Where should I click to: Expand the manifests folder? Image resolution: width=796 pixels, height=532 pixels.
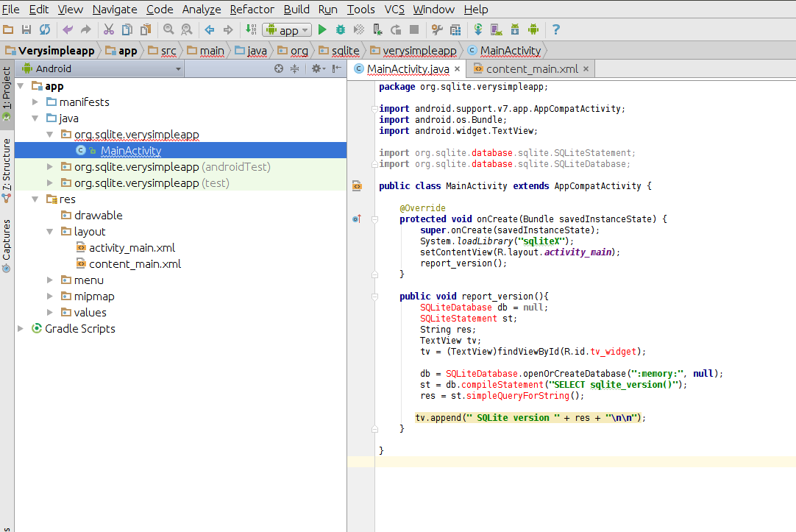coord(35,102)
